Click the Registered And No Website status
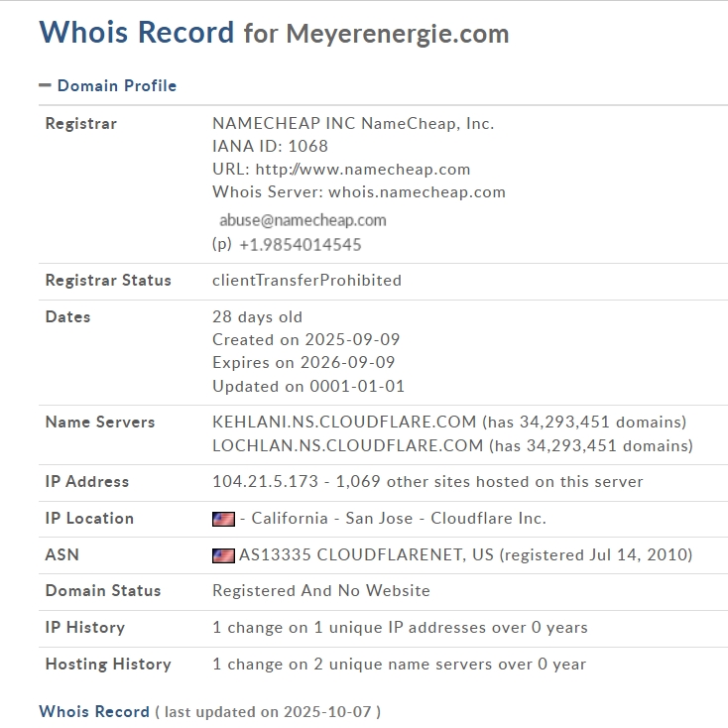The image size is (728, 728). (x=320, y=591)
